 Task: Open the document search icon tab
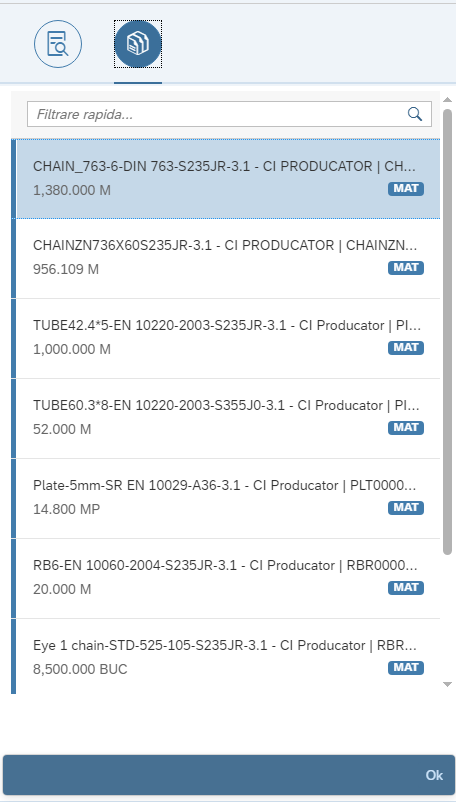coord(58,44)
